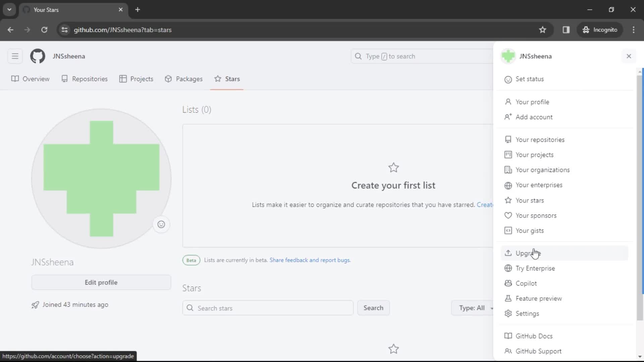Expand the hamburger menu icon
Image resolution: width=644 pixels, height=362 pixels.
[15, 56]
